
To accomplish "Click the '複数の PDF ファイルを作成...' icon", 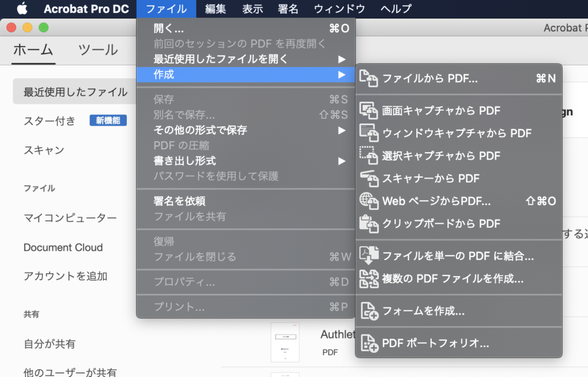I will (x=369, y=278).
